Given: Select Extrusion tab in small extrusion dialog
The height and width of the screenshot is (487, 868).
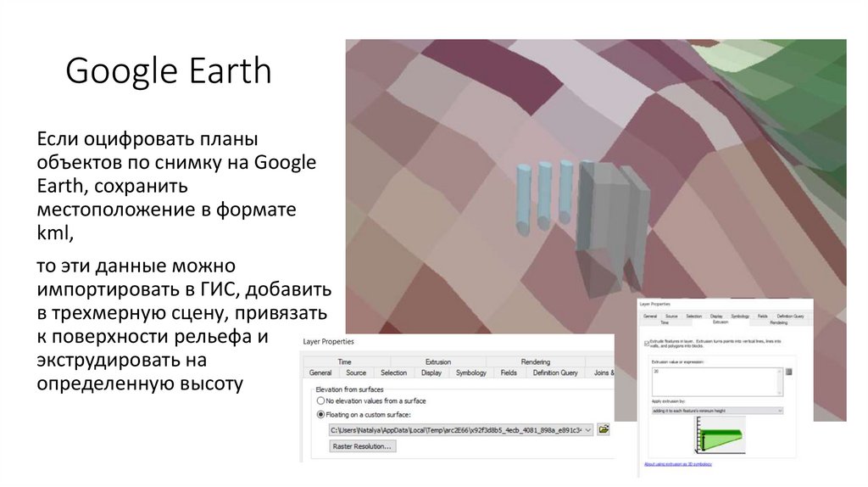Looking at the screenshot, I should point(721,322).
